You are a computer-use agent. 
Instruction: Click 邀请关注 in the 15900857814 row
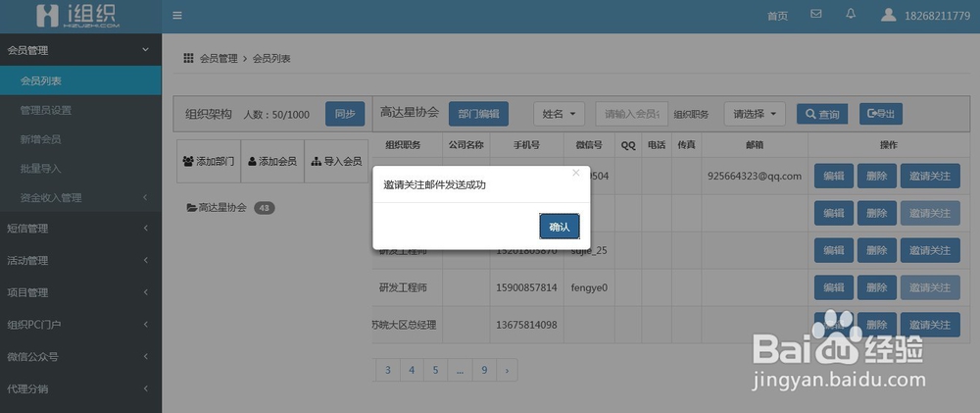(930, 287)
